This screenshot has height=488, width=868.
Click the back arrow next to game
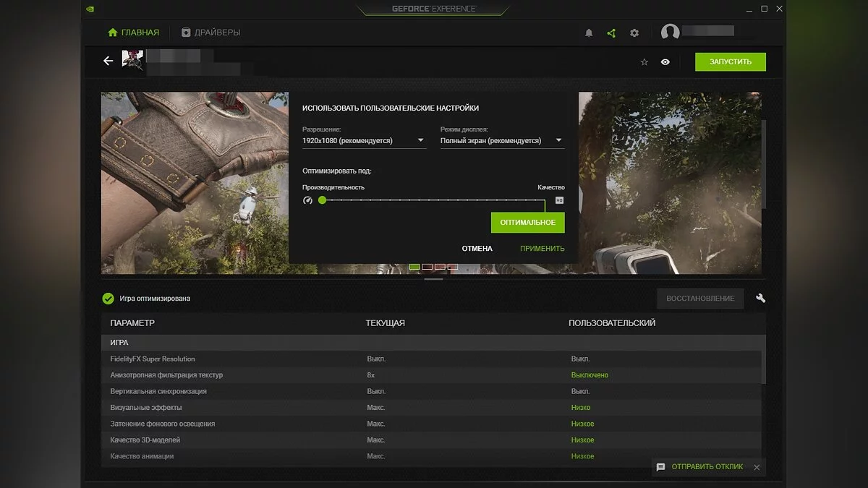pyautogui.click(x=109, y=61)
